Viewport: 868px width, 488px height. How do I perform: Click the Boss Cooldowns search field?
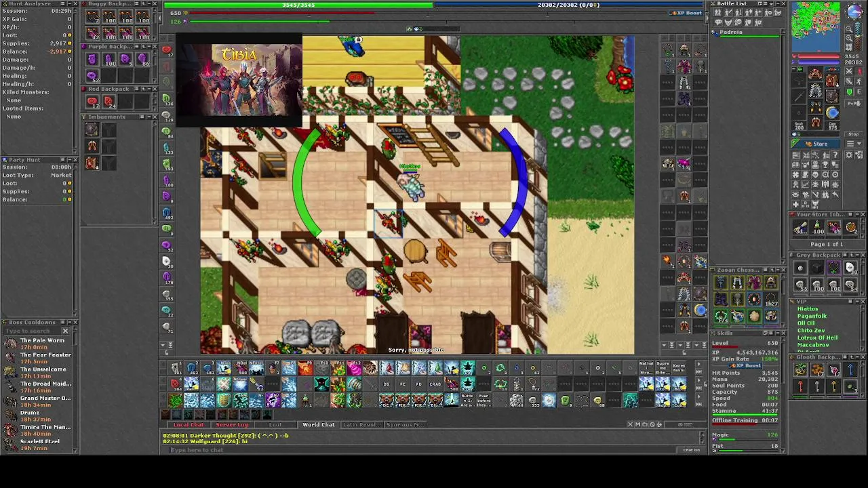(x=31, y=331)
